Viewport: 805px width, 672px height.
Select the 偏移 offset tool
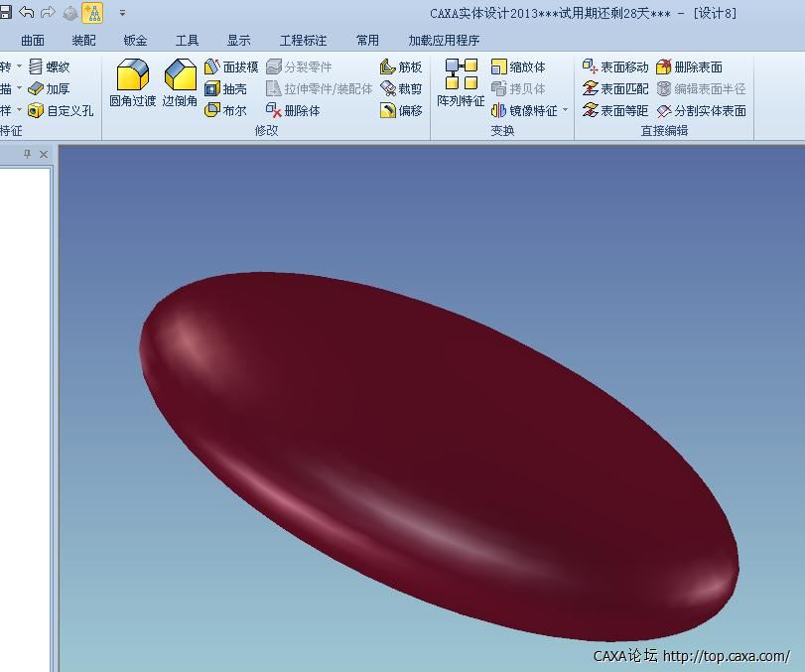tap(401, 110)
